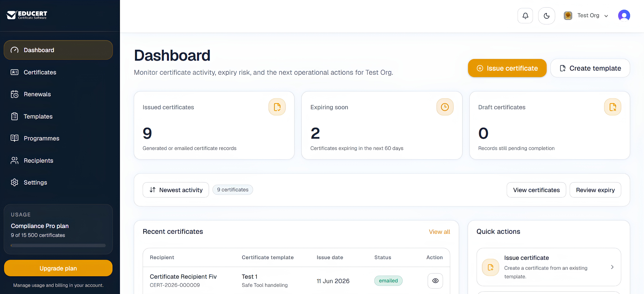
Task: Click the CERT-2026-000009 certificate number
Action: tap(175, 285)
